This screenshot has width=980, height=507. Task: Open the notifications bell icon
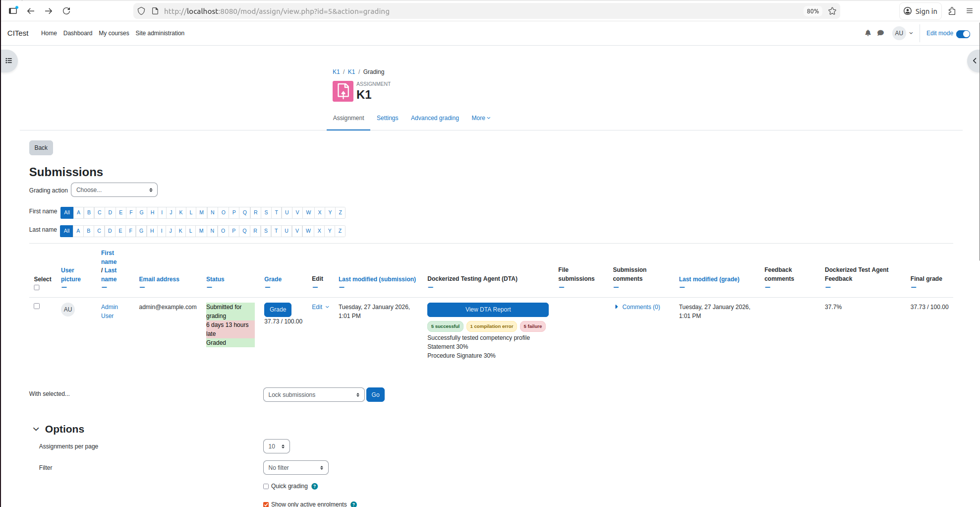tap(867, 33)
